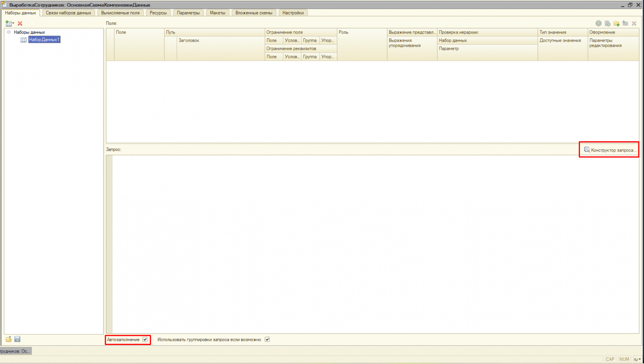Click the Набор данных column subheader
The height and width of the screenshot is (364, 644).
488,40
